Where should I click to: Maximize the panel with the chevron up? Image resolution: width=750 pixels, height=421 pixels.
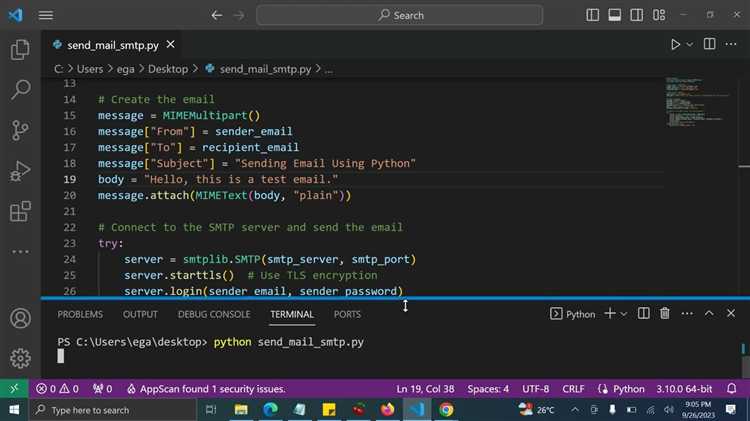[x=708, y=314]
